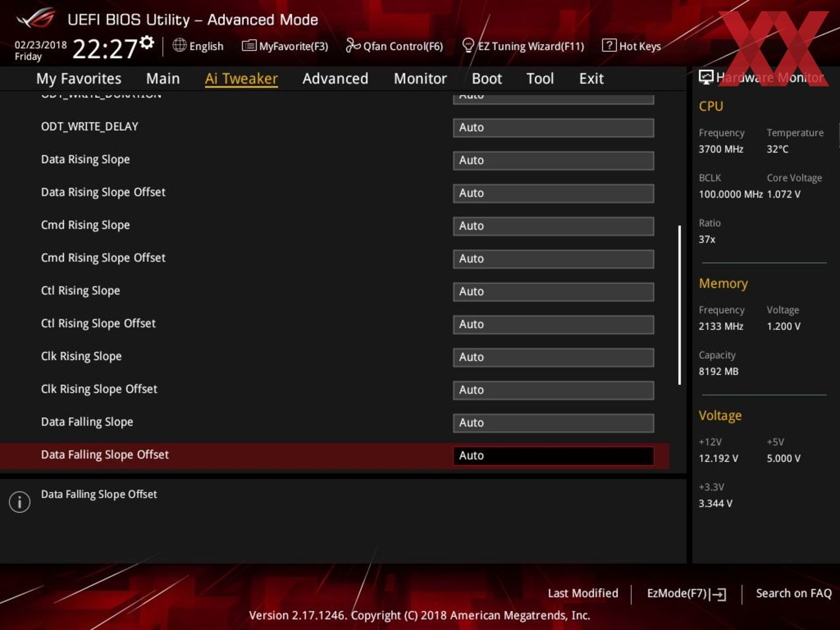840x630 pixels.
Task: Switch to the Main tab
Action: point(163,78)
